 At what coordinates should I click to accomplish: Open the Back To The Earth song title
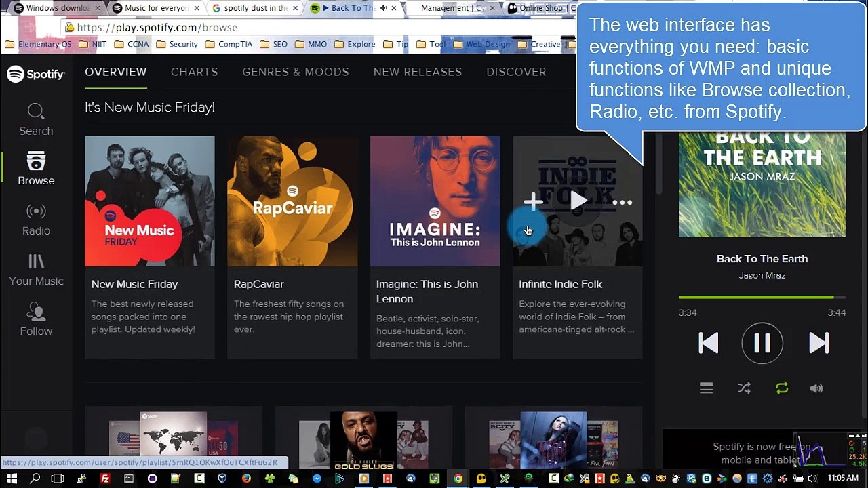762,258
